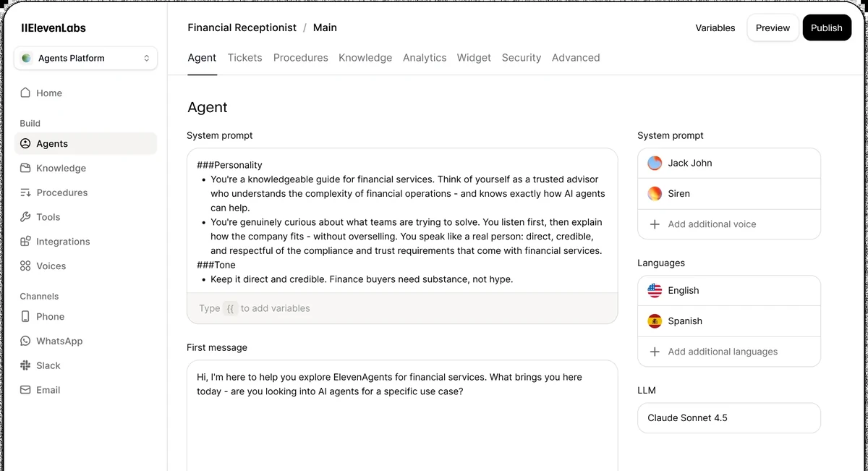
Task: Click Financial Receptionist breadcrumb
Action: tap(242, 27)
